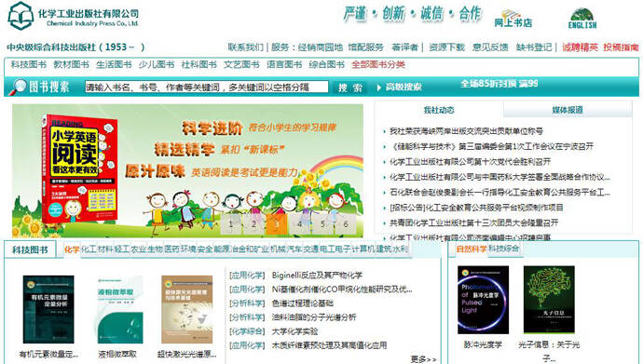643x364 pixels.
Task: Select 综合图书 in the category menu
Action: [327, 64]
